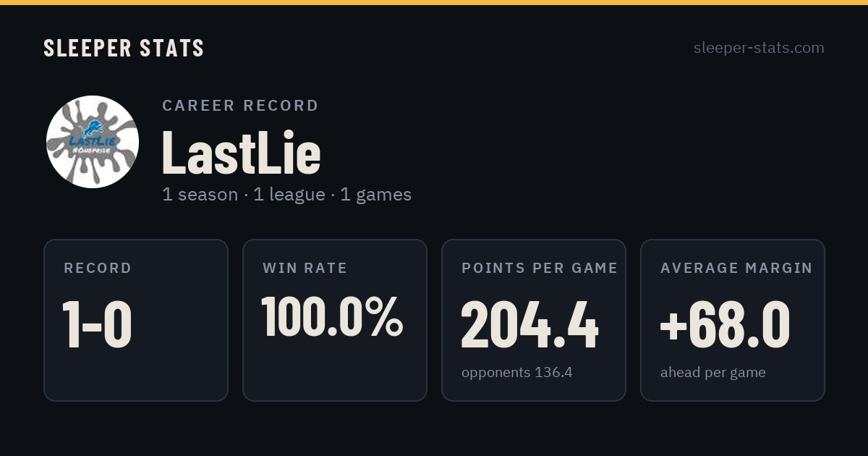
Task: Click the ahead per game subtext
Action: click(x=712, y=373)
